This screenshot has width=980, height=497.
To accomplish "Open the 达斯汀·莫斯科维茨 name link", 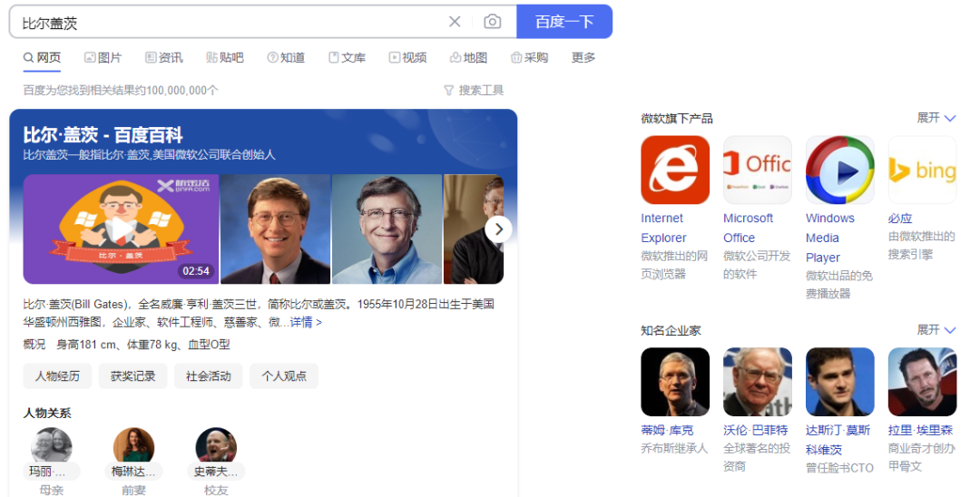I will pos(838,440).
